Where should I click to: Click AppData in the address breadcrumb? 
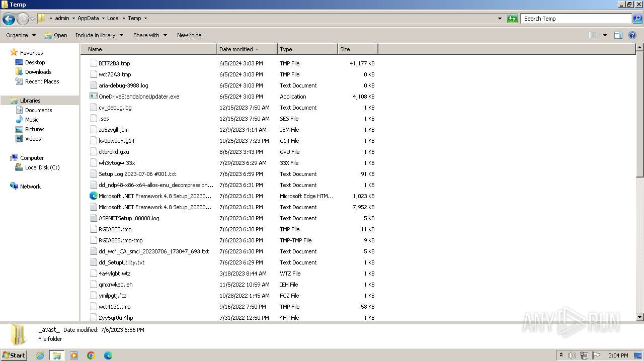[x=88, y=18]
